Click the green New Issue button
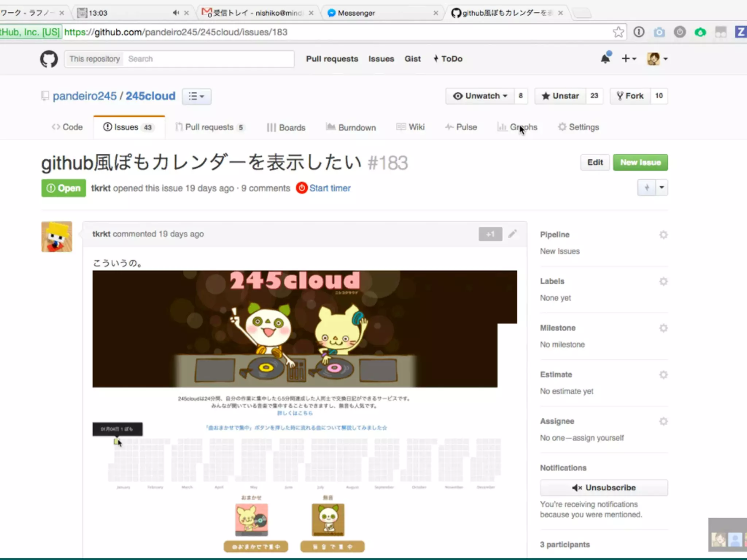The height and width of the screenshot is (560, 747). (640, 163)
